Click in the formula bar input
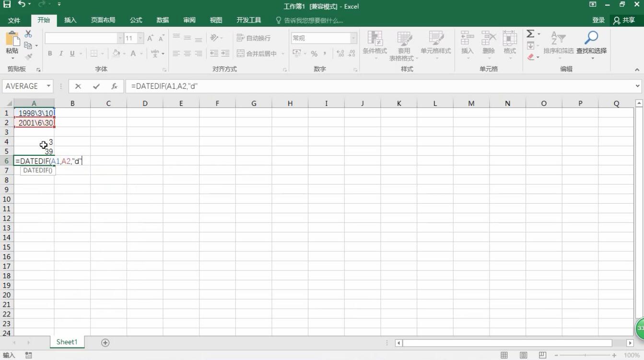This screenshot has width=644, height=360. pyautogui.click(x=379, y=86)
